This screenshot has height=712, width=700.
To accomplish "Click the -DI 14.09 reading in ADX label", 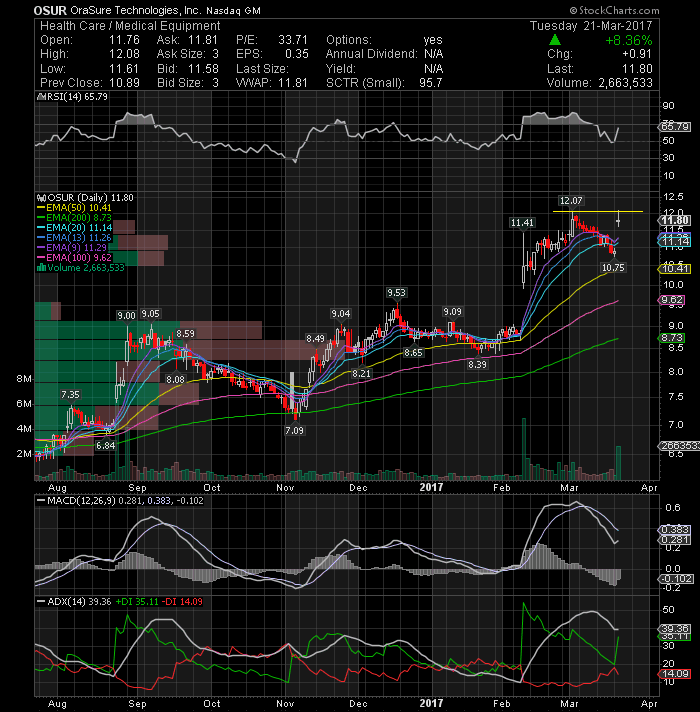I will [182, 602].
